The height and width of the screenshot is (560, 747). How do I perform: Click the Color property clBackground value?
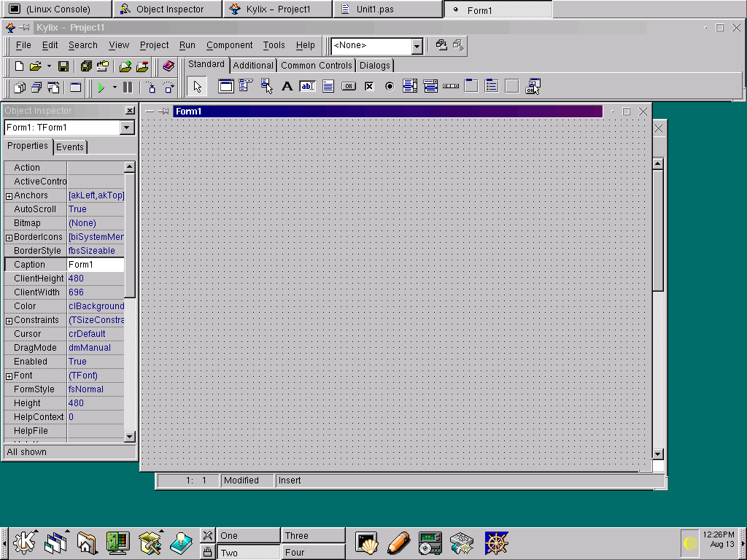point(96,306)
